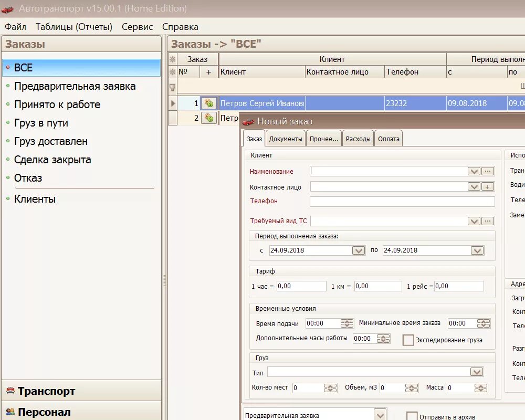
Task: Click the coins icon in order row 1
Action: click(209, 103)
